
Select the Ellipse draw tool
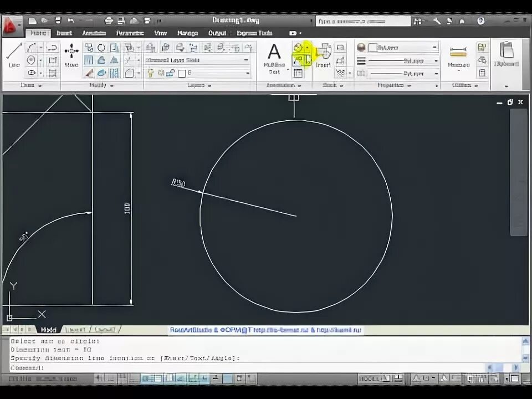click(x=32, y=73)
